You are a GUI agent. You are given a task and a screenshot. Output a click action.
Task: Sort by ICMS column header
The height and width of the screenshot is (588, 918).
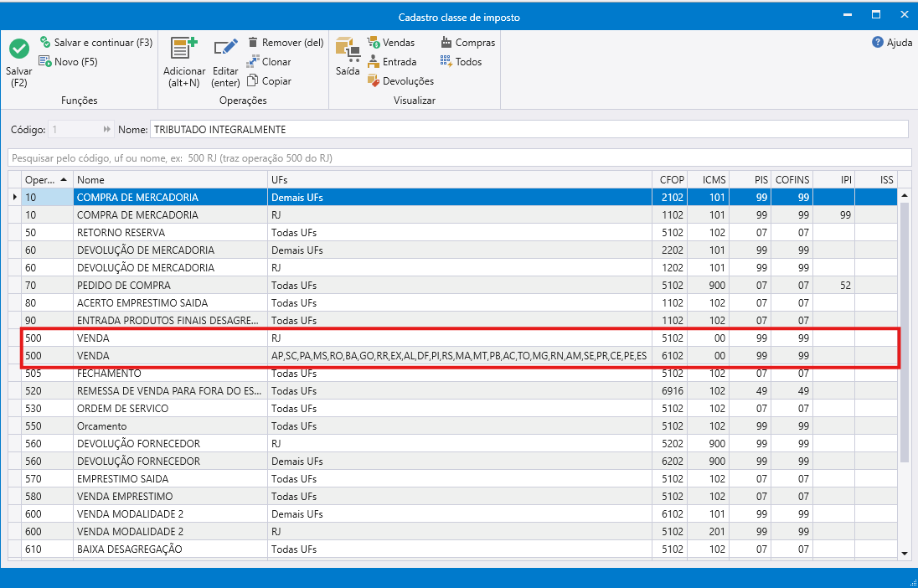708,180
